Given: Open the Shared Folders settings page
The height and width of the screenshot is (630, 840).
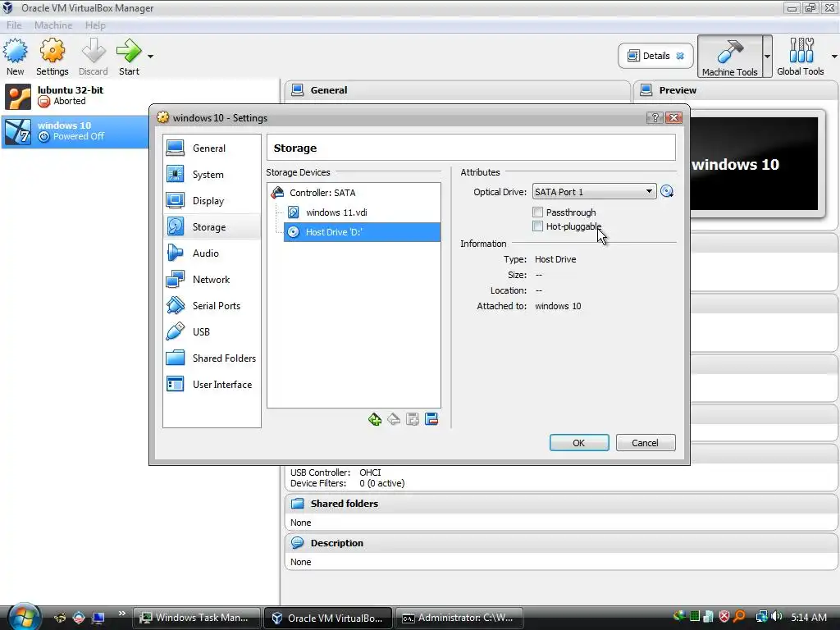Looking at the screenshot, I should pos(212,358).
